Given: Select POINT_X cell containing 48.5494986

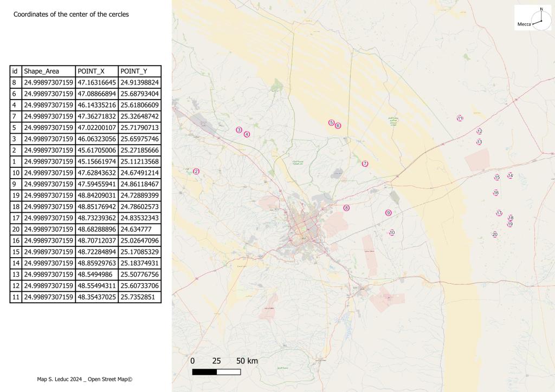Looking at the screenshot, I should (x=96, y=275).
